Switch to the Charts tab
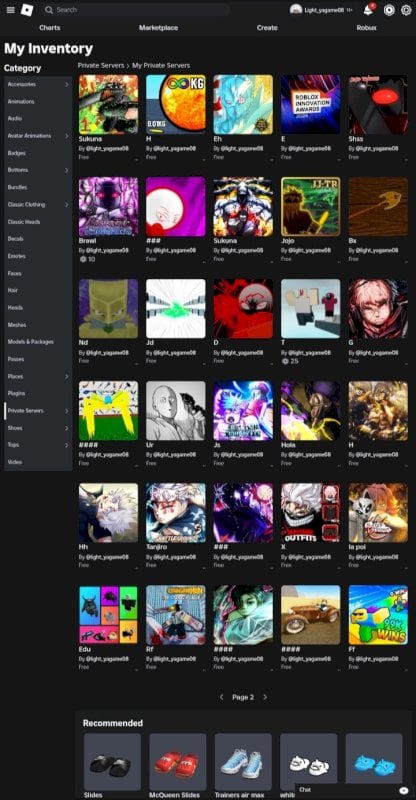Image resolution: width=416 pixels, height=800 pixels. [50, 28]
